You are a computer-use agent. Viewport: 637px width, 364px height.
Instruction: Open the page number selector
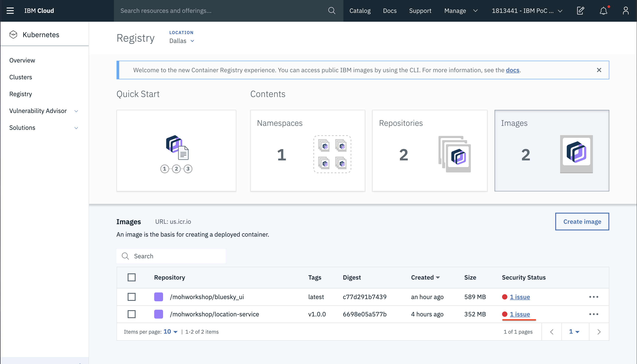[x=575, y=332]
